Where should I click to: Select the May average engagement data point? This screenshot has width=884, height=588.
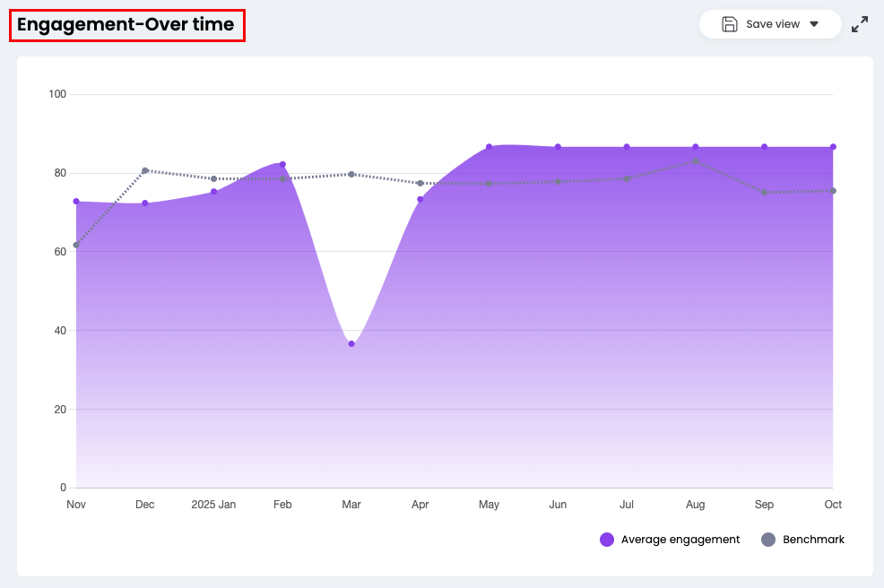489,147
